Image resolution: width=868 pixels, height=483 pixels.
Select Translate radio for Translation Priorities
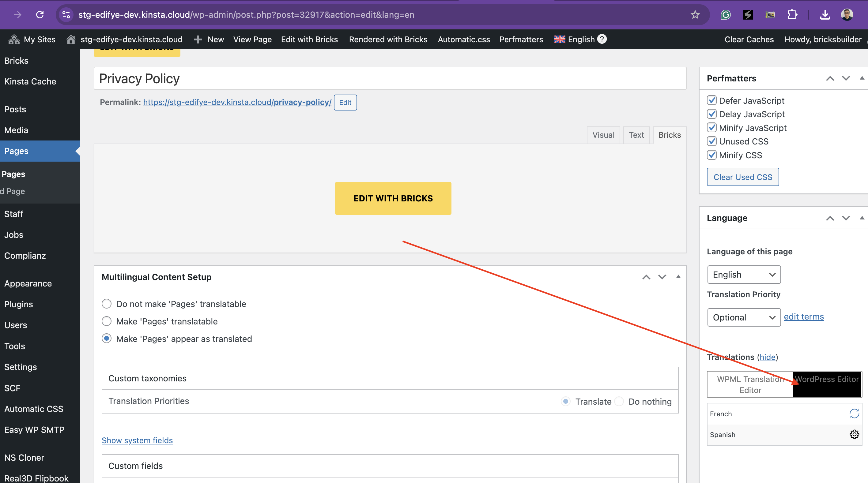(x=566, y=401)
